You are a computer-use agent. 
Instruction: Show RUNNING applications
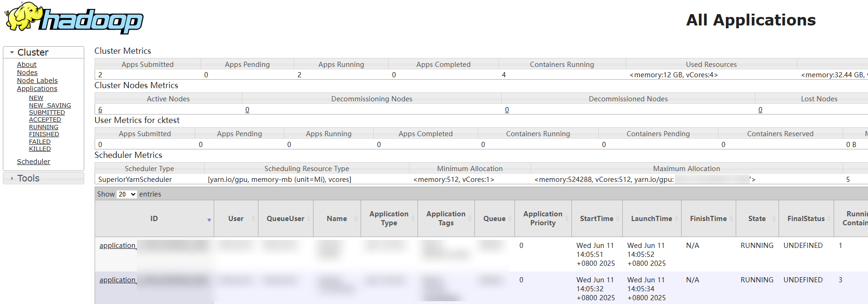tap(44, 127)
